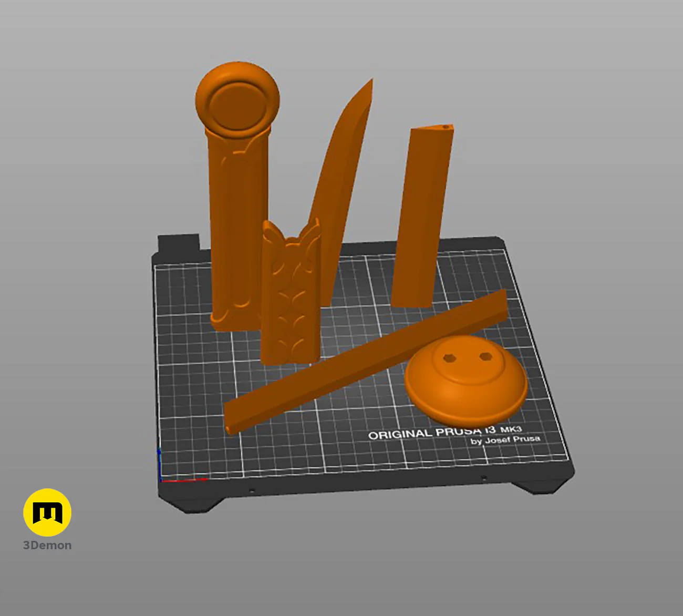Click the left hexagonal hole on dome

[x=449, y=358]
